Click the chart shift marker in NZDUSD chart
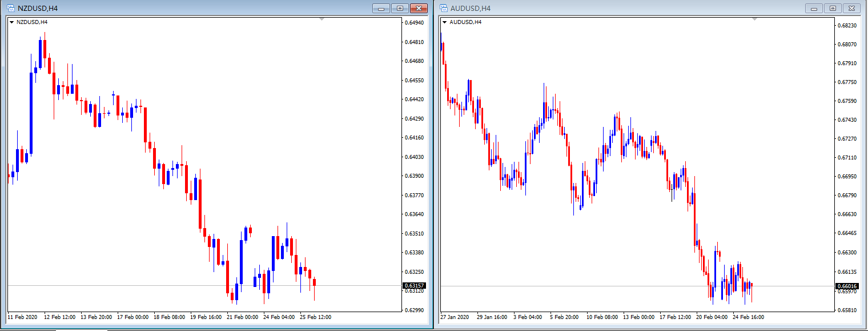868x331 pixels. (322, 19)
